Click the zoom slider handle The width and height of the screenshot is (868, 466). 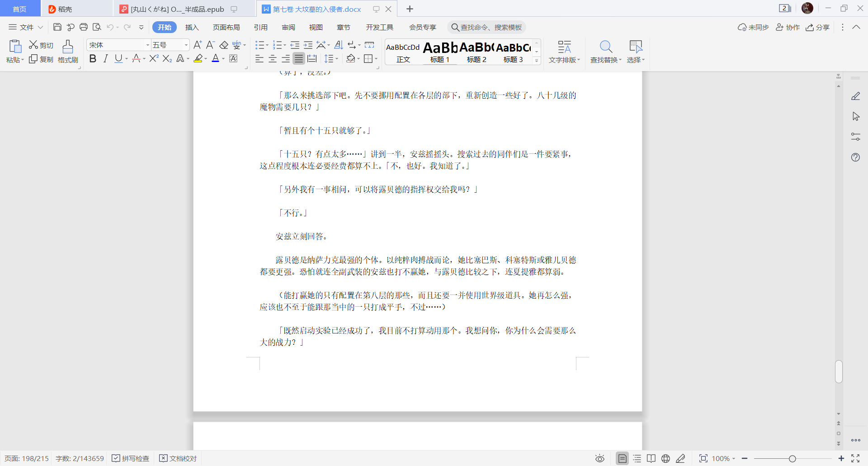[x=792, y=458]
